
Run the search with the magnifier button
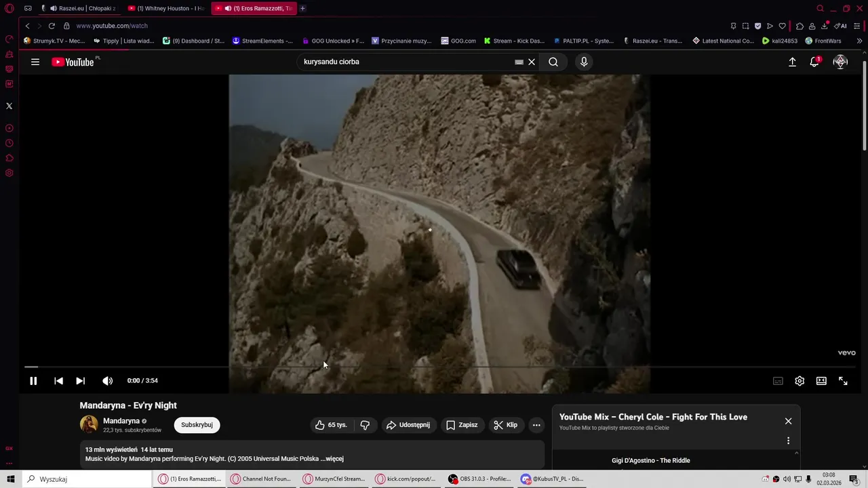[x=553, y=62]
